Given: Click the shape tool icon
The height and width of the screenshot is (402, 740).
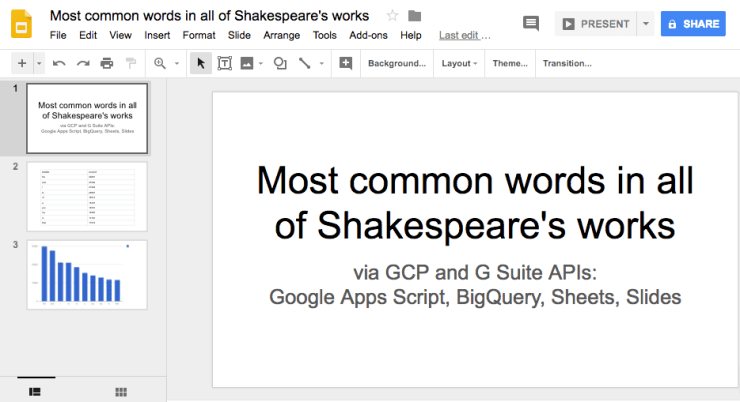Looking at the screenshot, I should pyautogui.click(x=280, y=63).
